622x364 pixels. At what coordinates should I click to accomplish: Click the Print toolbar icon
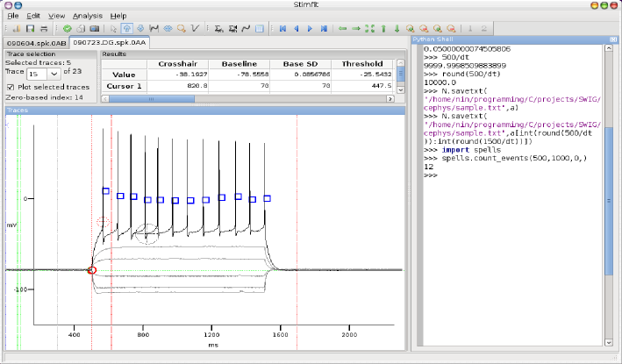45,29
